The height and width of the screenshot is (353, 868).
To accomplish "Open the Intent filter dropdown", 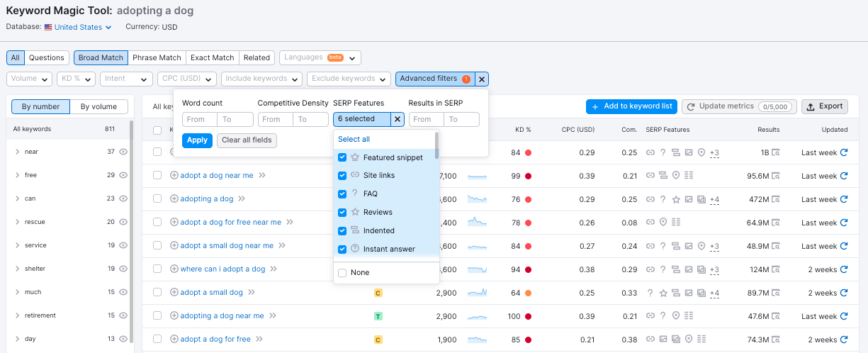I will click(126, 79).
